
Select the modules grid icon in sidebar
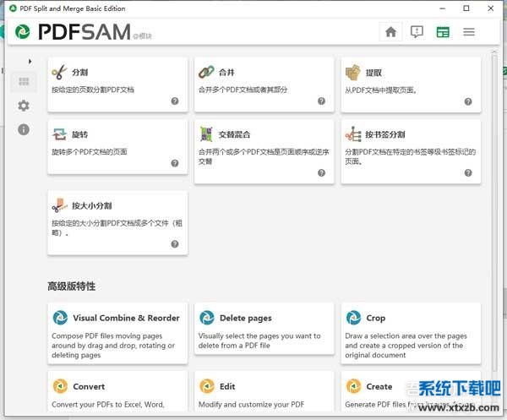[24, 82]
